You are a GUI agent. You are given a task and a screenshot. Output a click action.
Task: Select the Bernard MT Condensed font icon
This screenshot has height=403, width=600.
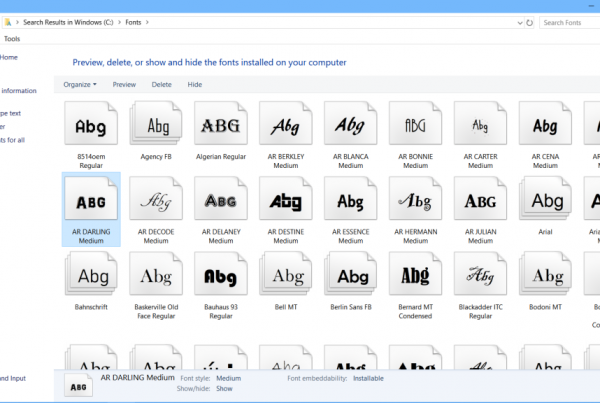point(416,273)
